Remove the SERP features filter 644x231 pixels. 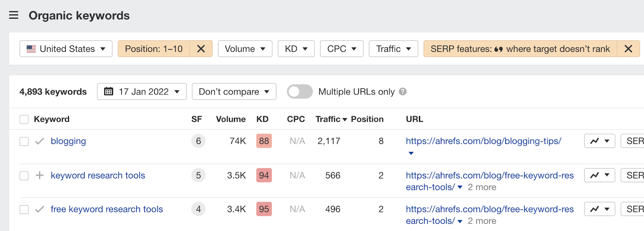(x=628, y=49)
